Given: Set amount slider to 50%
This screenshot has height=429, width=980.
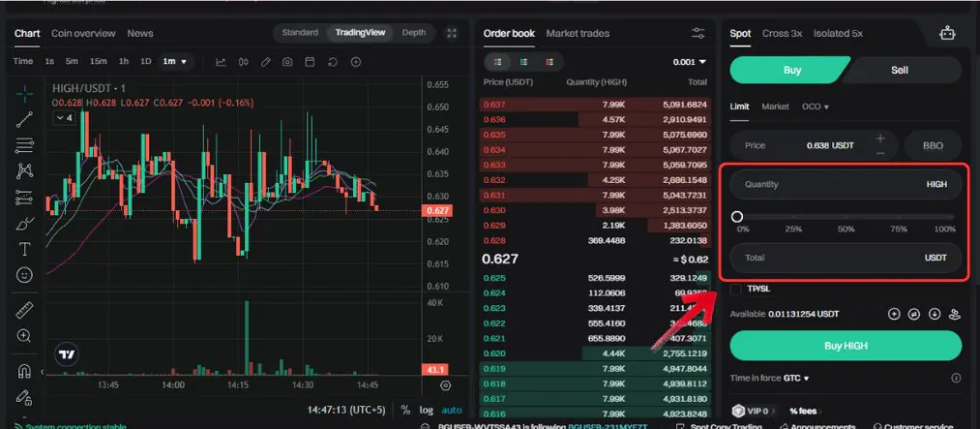Looking at the screenshot, I should tap(846, 216).
